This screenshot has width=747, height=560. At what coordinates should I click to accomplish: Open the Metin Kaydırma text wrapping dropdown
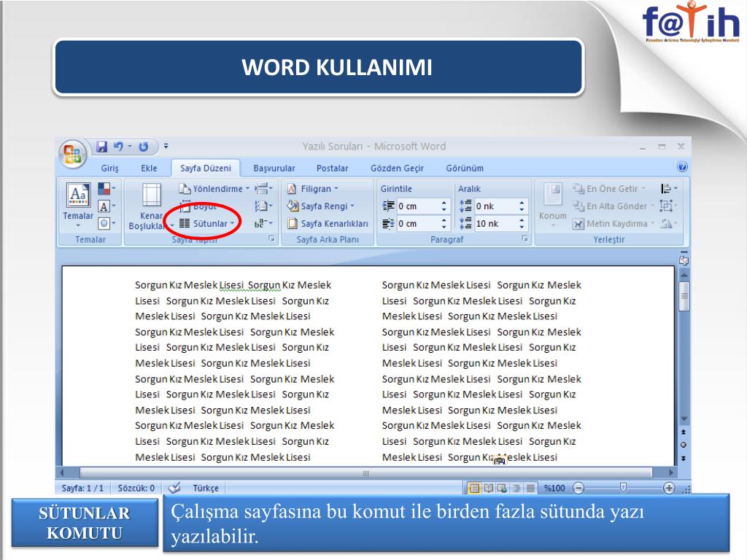click(614, 223)
